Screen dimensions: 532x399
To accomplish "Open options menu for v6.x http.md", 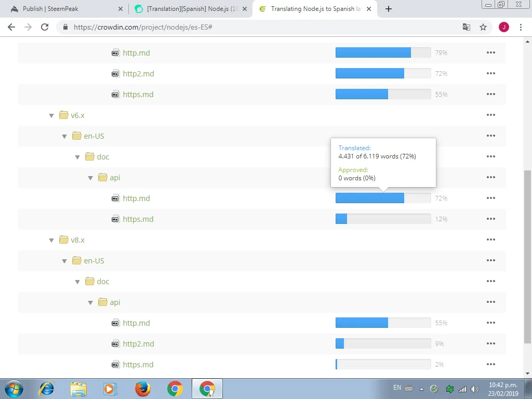I will click(x=491, y=198).
